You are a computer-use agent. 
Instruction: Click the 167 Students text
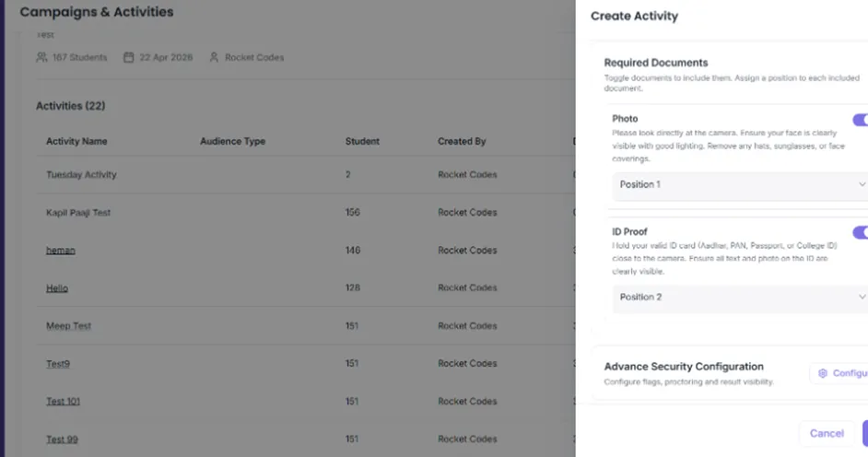pyautogui.click(x=80, y=57)
